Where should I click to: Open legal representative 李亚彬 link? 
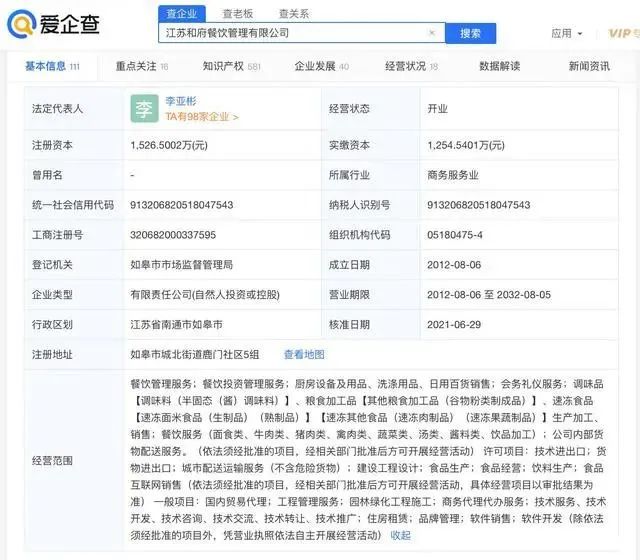[181, 101]
